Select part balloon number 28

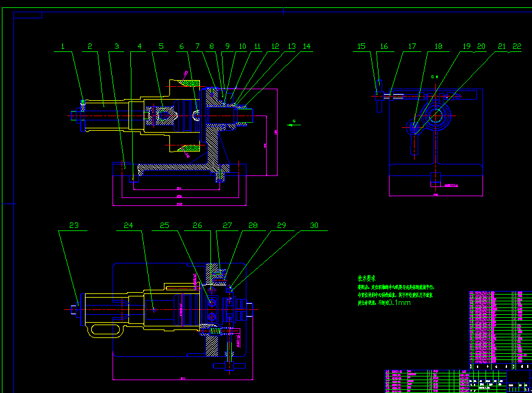(253, 226)
